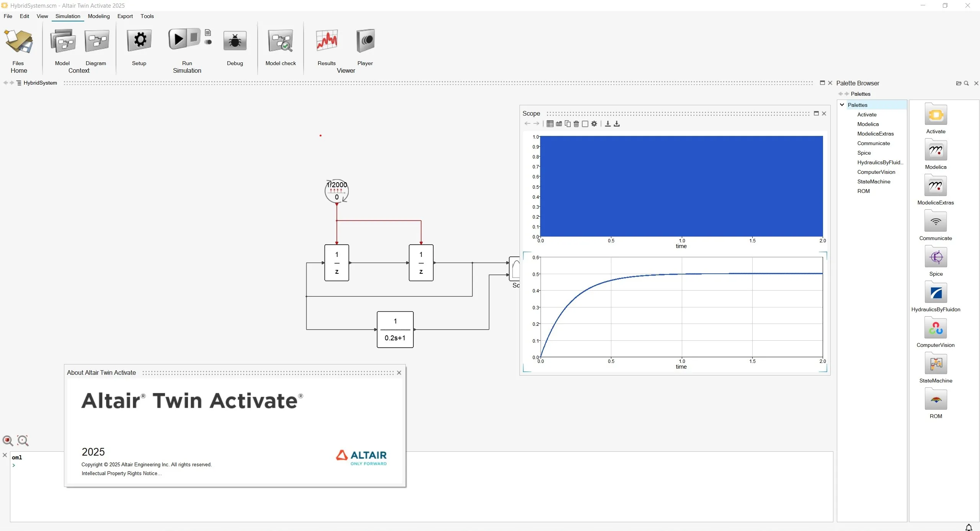Click the Model context icon

[x=62, y=41]
